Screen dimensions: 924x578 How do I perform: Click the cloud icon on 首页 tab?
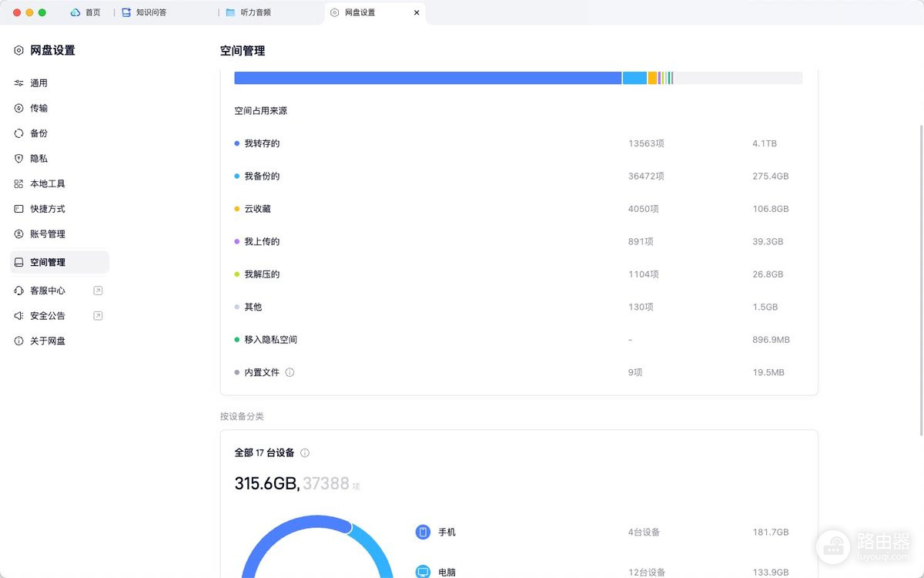click(75, 12)
